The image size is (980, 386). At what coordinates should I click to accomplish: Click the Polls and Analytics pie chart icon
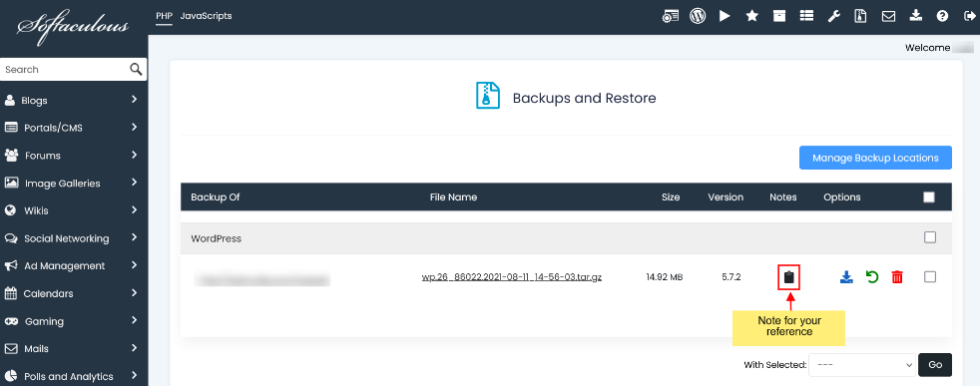(x=11, y=376)
